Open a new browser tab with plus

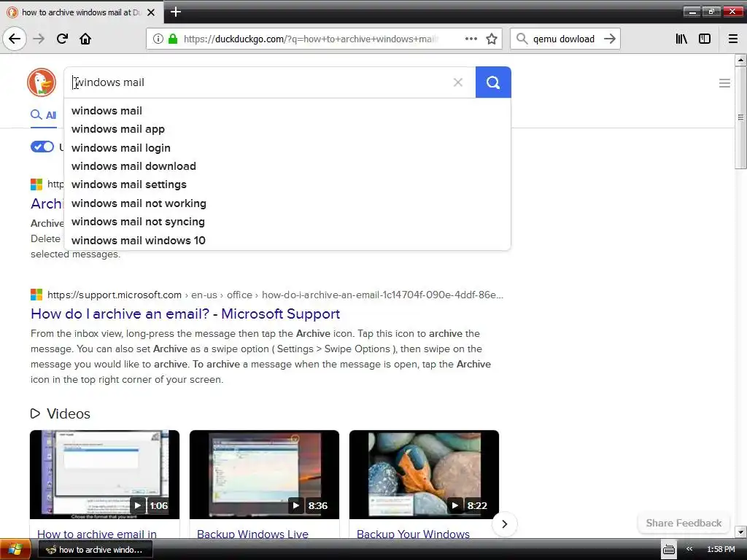pyautogui.click(x=175, y=12)
